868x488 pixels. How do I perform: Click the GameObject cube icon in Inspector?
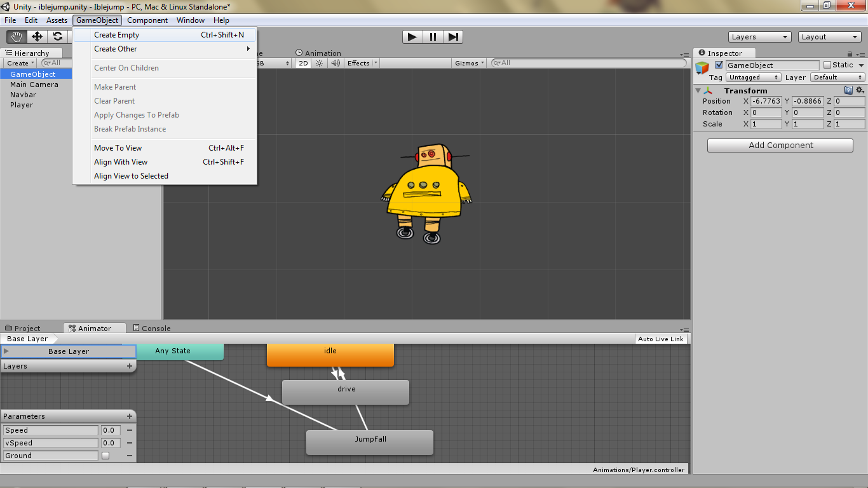702,68
